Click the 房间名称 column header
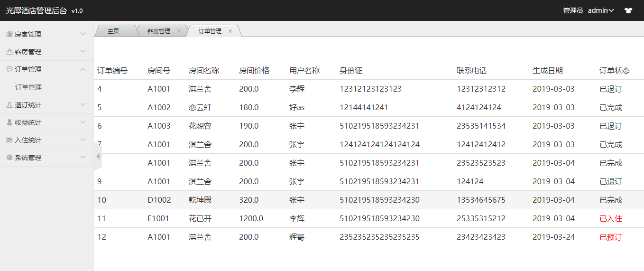The height and width of the screenshot is (271, 644). click(204, 71)
